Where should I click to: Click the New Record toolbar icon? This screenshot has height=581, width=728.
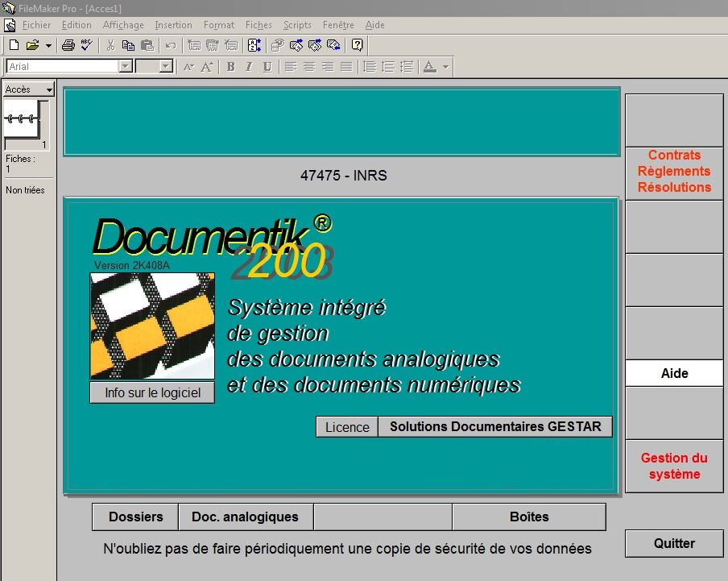click(194, 45)
